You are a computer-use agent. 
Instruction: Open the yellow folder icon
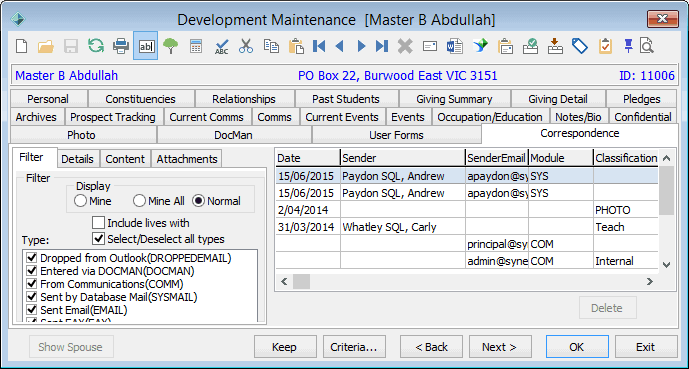coord(46,46)
